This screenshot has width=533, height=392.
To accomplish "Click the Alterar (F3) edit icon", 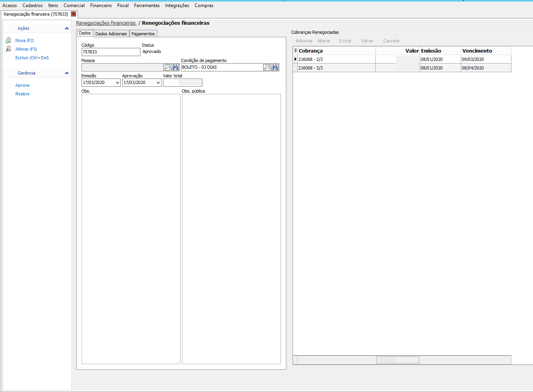I will click(x=8, y=49).
